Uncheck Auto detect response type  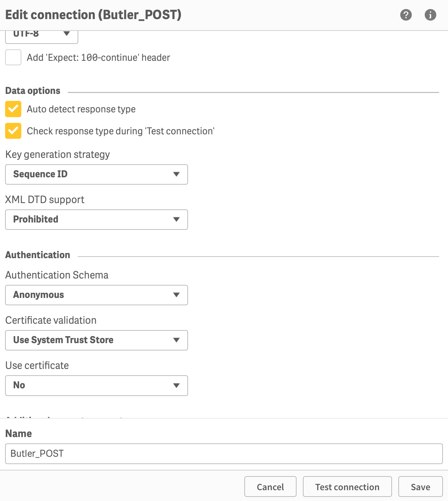[x=13, y=109]
